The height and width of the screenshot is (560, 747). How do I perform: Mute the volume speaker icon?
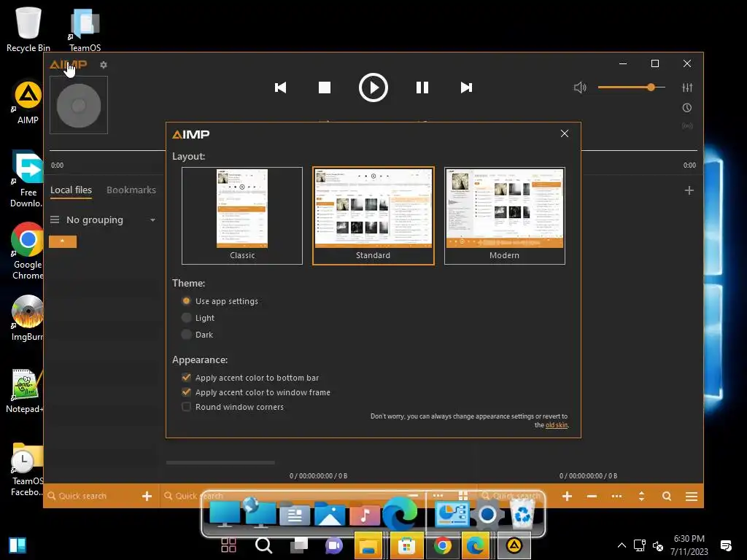click(580, 87)
